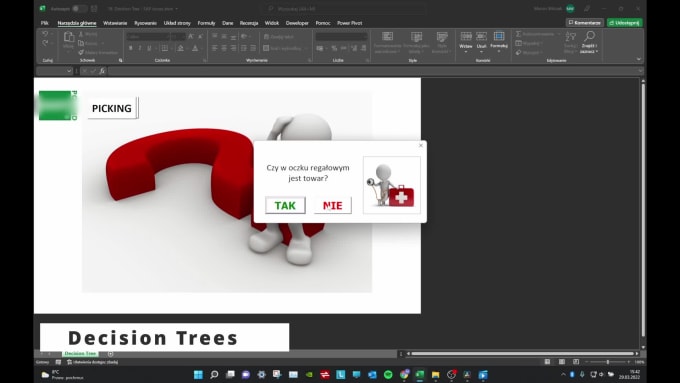The image size is (680, 383).
Task: Open the Dane tab
Action: [228, 23]
